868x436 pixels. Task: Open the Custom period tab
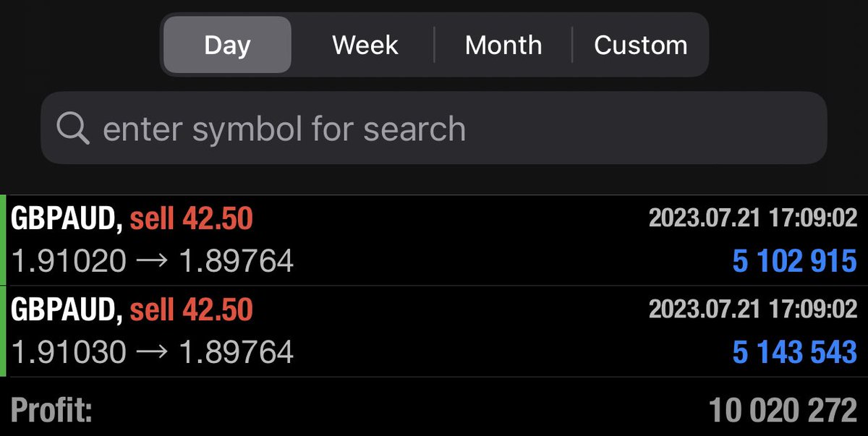coord(640,45)
